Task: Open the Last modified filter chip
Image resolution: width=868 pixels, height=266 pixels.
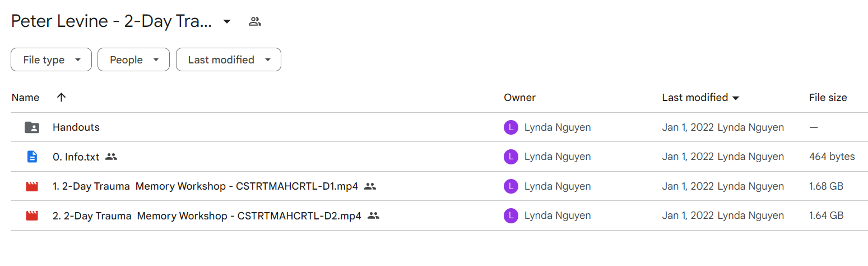Action: (x=229, y=59)
